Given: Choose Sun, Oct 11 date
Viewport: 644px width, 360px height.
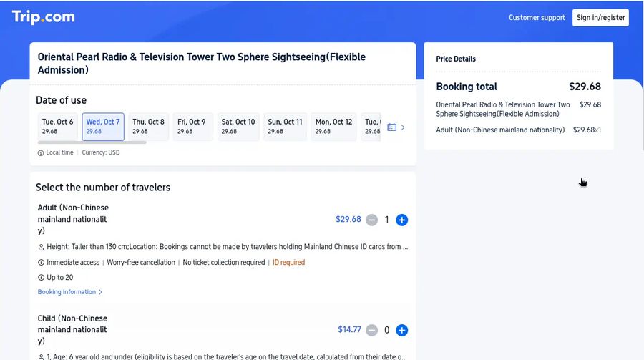Looking at the screenshot, I should pyautogui.click(x=285, y=127).
